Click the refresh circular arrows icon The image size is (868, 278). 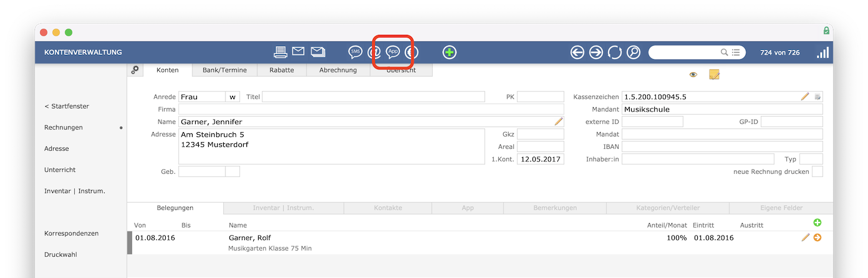[x=615, y=52]
